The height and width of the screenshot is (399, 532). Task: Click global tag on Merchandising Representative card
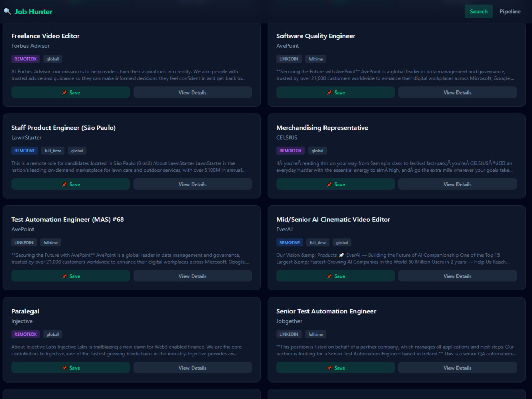[x=318, y=151]
